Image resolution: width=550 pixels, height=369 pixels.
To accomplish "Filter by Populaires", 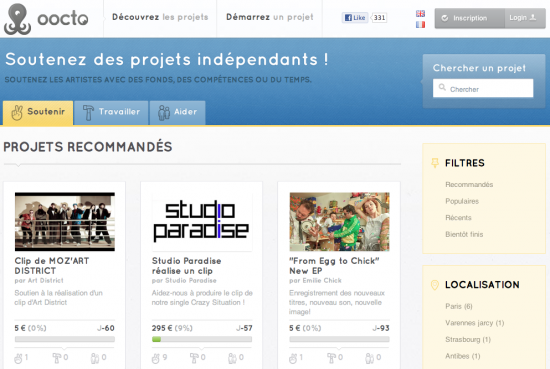I will click(x=462, y=201).
